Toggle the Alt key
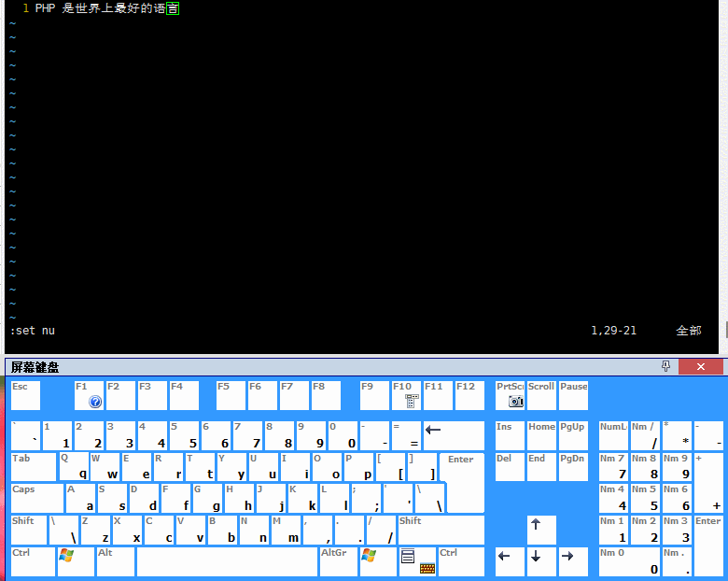The width and height of the screenshot is (728, 581). coord(116,561)
